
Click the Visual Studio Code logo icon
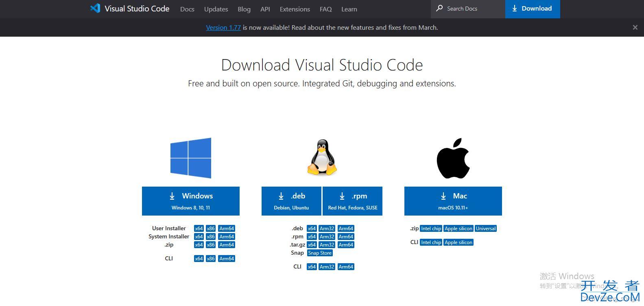pyautogui.click(x=95, y=8)
